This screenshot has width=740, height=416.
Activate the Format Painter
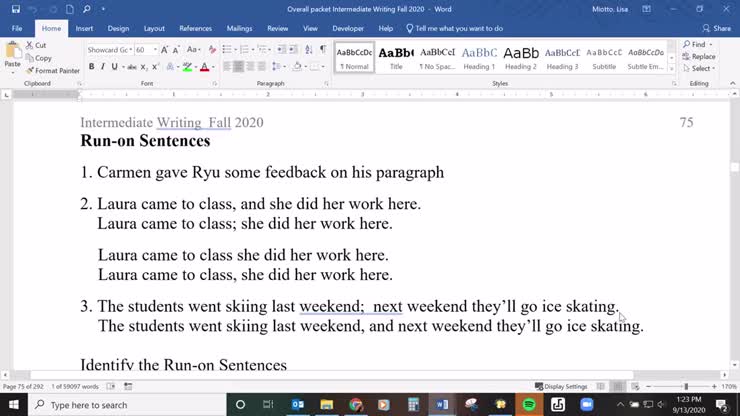click(x=53, y=71)
